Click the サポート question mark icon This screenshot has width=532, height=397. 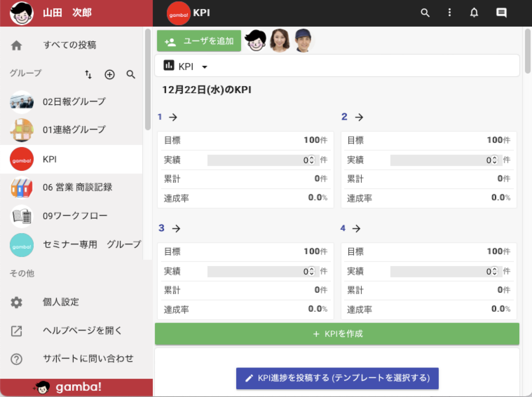[16, 359]
